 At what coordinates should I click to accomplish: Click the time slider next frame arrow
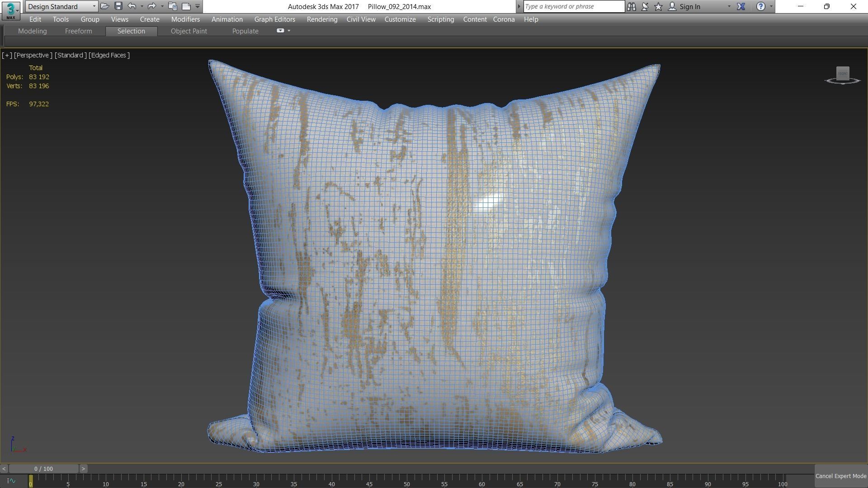[83, 469]
